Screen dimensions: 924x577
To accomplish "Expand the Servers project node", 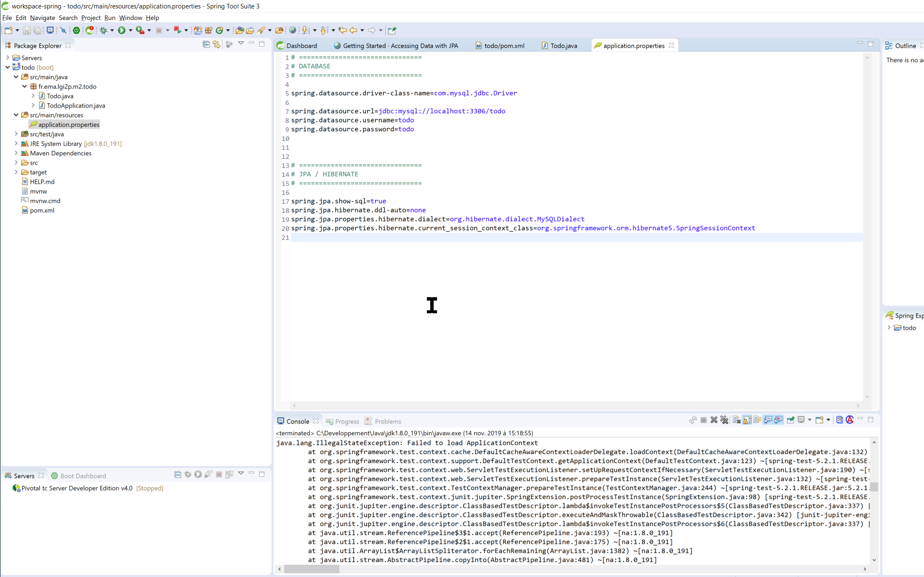I will (x=8, y=58).
